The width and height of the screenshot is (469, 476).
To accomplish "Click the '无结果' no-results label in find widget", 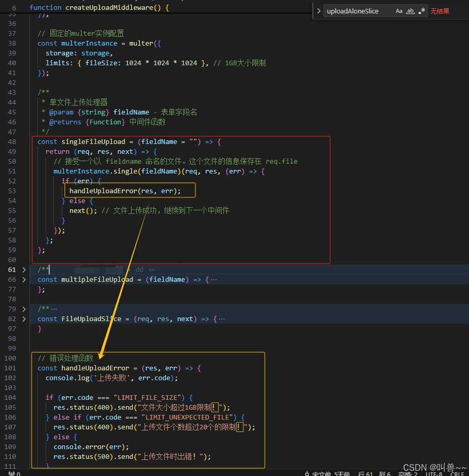I will coord(439,11).
